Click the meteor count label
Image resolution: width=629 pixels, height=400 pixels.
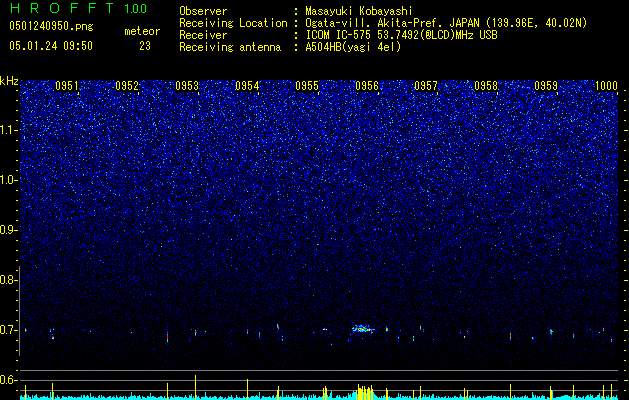point(142,31)
